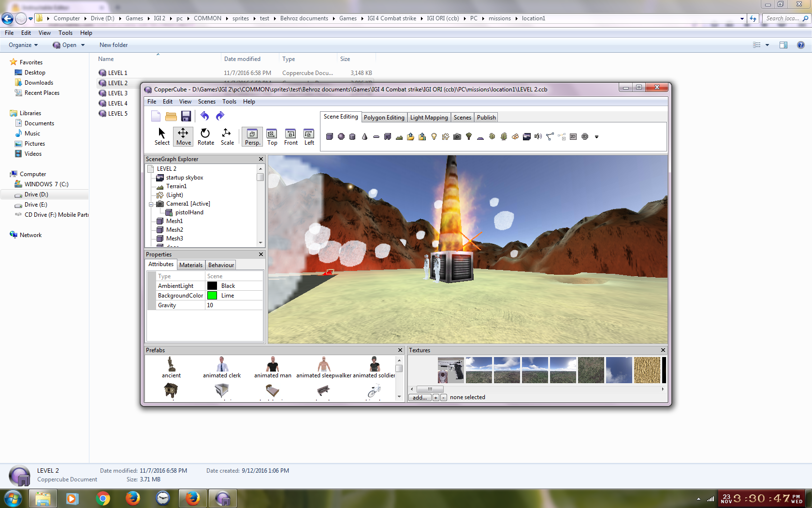Screen dimensions: 812x508
Task: Add a cube mesh to the scene
Action: [330, 137]
